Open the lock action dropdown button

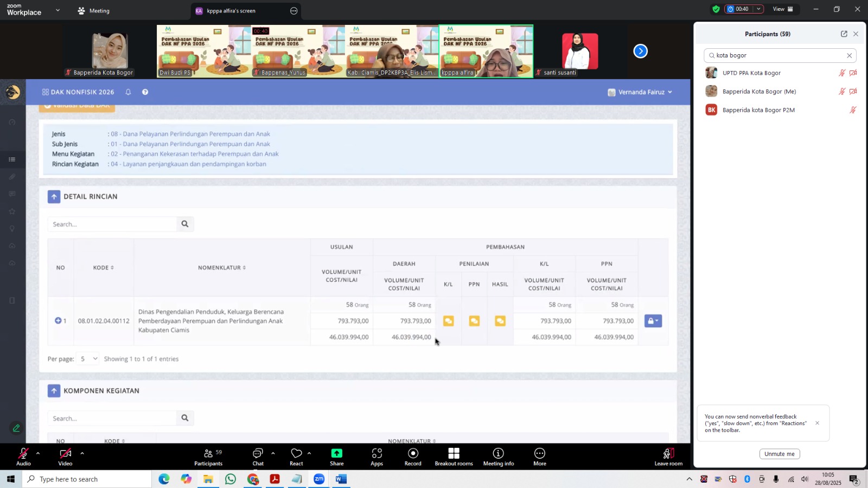pyautogui.click(x=653, y=321)
